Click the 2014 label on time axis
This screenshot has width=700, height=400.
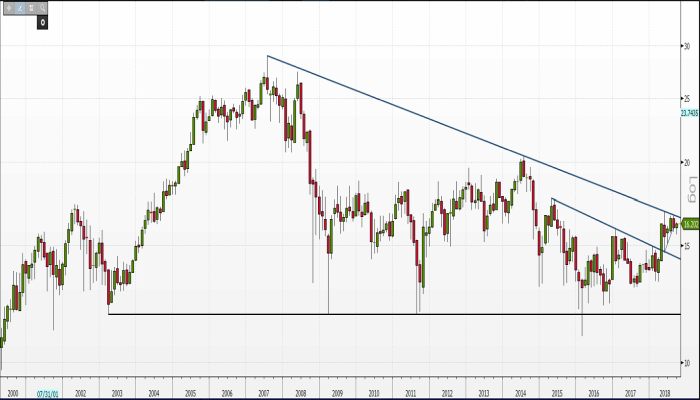(520, 394)
